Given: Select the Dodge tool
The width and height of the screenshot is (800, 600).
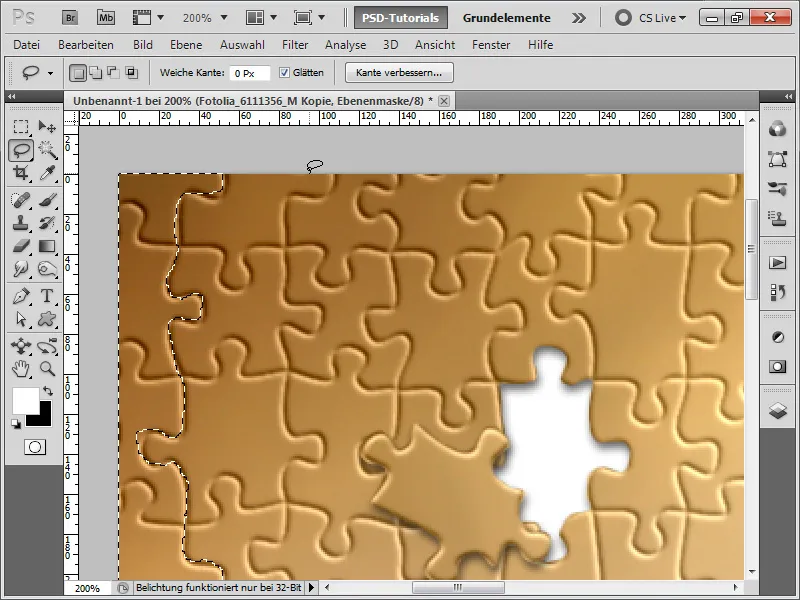Looking at the screenshot, I should click(47, 269).
